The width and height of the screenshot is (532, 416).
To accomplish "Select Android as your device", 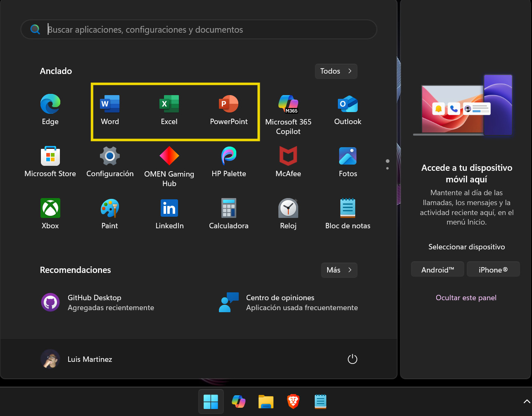I will pos(437,269).
